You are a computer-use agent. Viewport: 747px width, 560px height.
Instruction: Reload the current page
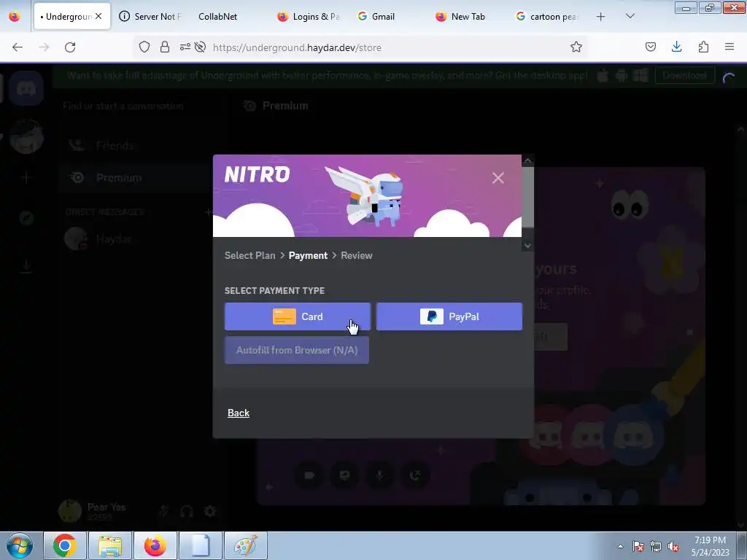pyautogui.click(x=70, y=47)
